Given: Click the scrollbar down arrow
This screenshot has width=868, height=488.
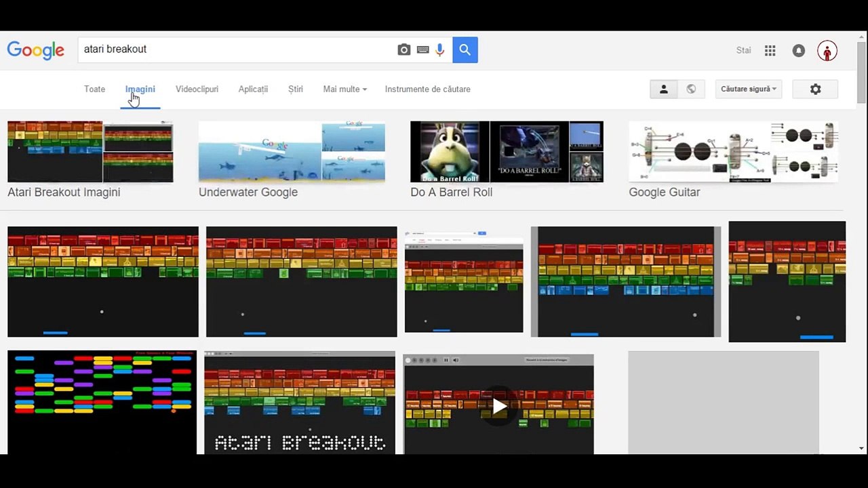Looking at the screenshot, I should coord(861,449).
